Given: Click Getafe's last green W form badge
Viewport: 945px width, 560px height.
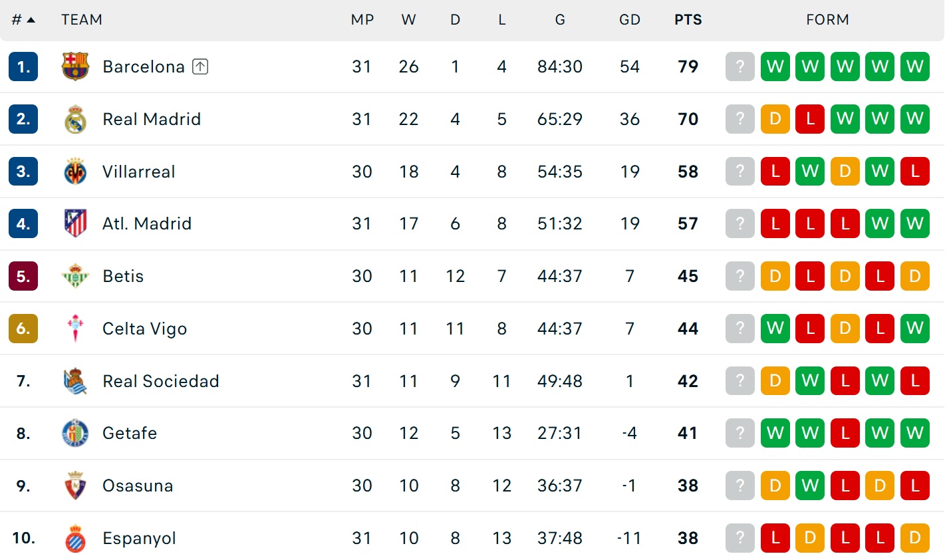Looking at the screenshot, I should pos(915,433).
